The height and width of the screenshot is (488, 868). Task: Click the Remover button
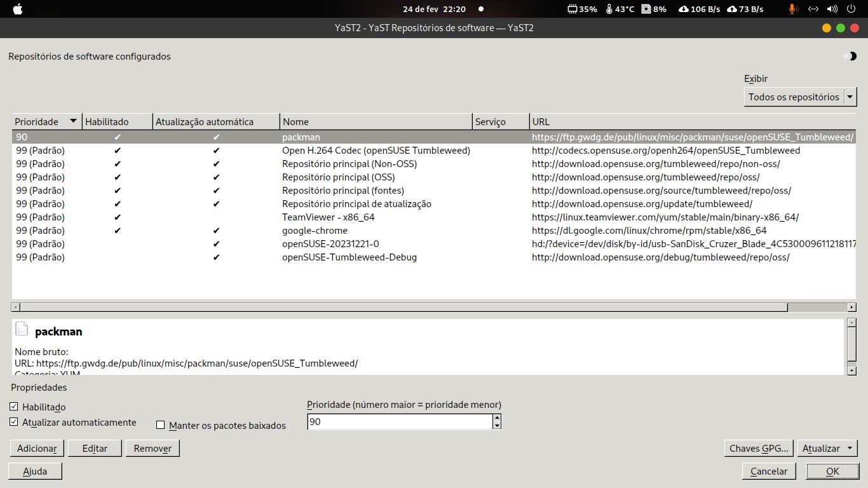coord(153,448)
